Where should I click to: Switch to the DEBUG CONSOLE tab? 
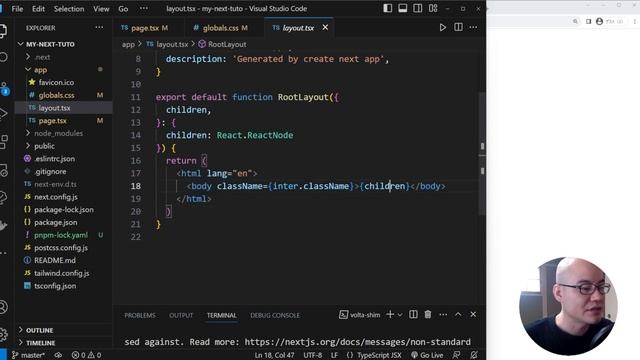click(x=275, y=315)
